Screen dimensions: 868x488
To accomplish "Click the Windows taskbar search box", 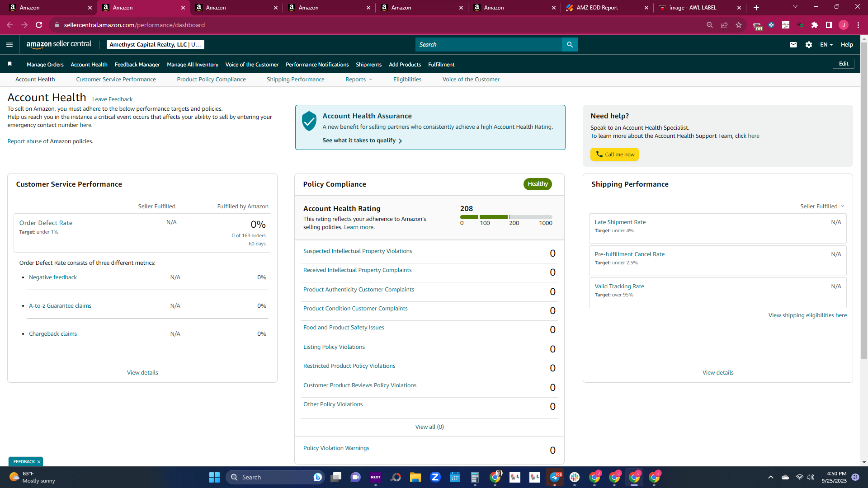I will (x=275, y=477).
